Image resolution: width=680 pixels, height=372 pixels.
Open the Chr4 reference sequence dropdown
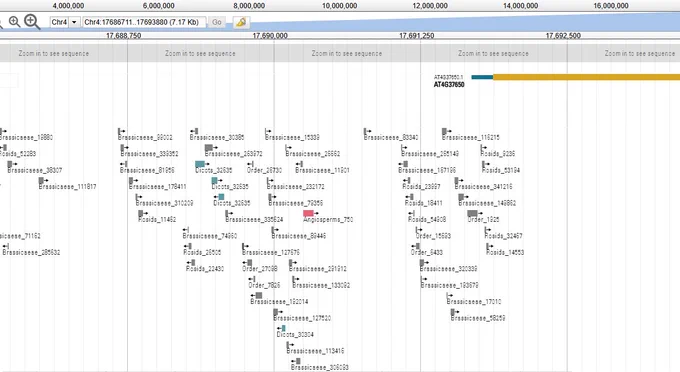(65, 22)
